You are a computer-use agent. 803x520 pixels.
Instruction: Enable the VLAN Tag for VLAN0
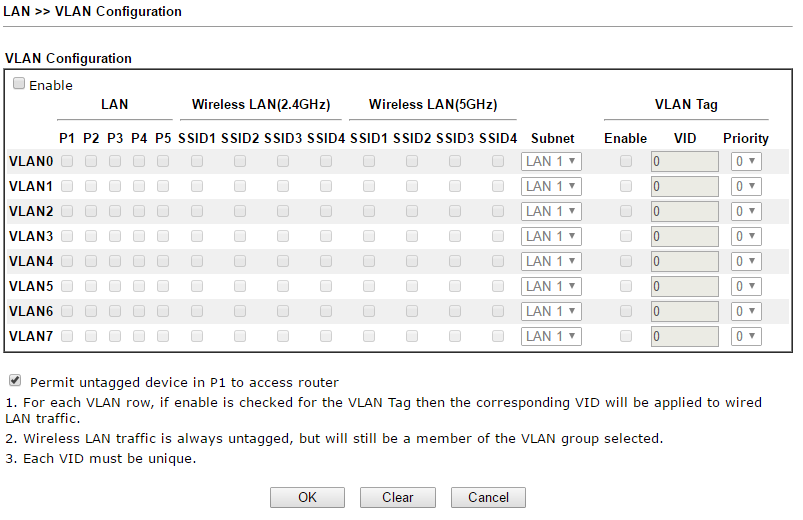click(625, 160)
